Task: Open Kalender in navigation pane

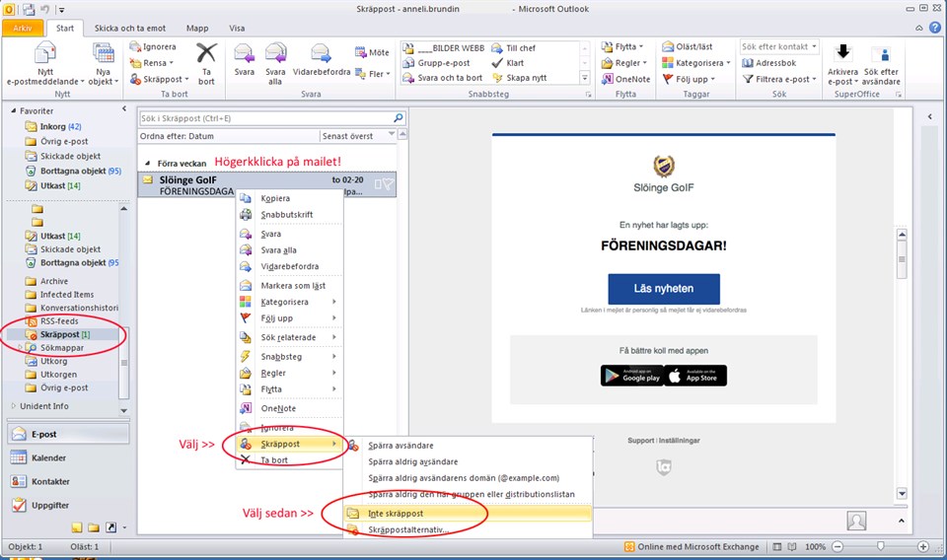Action: point(49,457)
